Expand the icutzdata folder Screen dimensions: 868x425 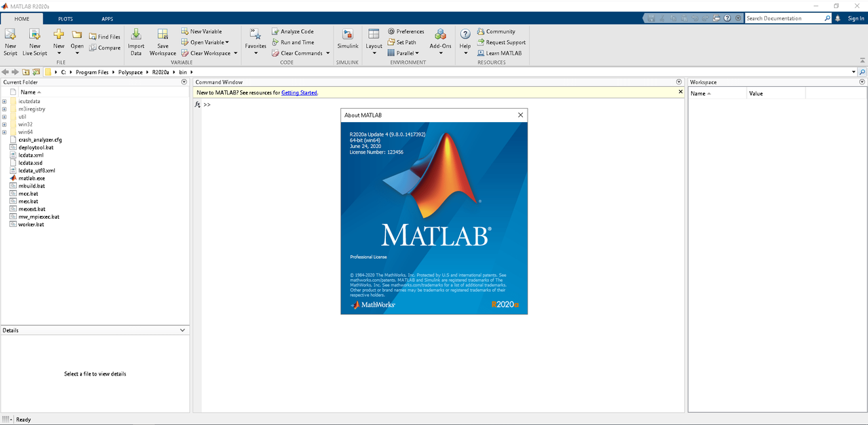pos(4,101)
